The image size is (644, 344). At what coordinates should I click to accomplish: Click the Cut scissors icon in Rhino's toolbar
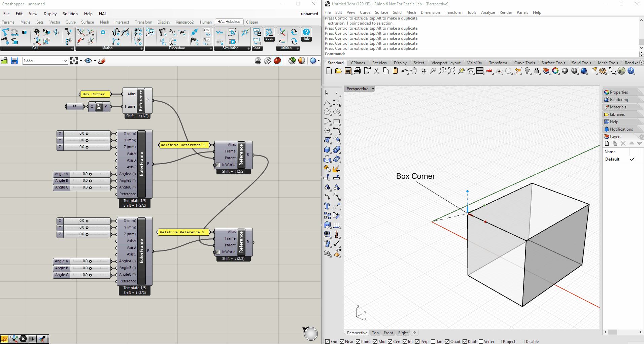[x=376, y=71]
